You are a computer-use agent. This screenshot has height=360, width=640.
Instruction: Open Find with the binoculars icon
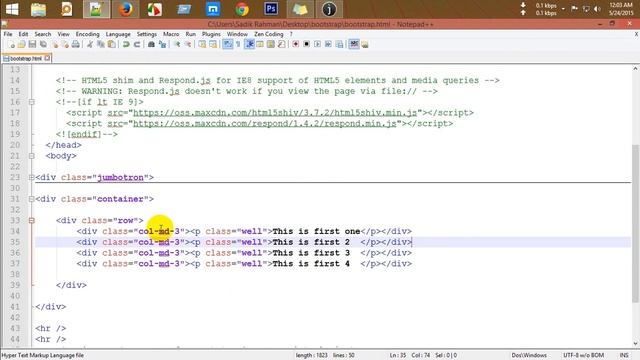coord(151,44)
